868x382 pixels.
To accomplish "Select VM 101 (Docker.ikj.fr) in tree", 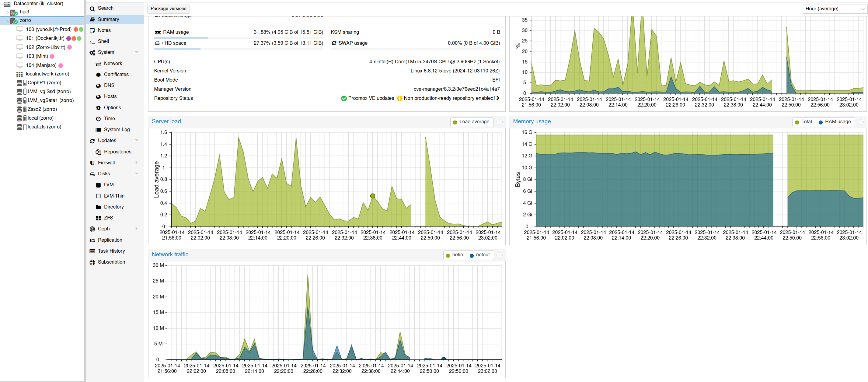I will point(45,38).
